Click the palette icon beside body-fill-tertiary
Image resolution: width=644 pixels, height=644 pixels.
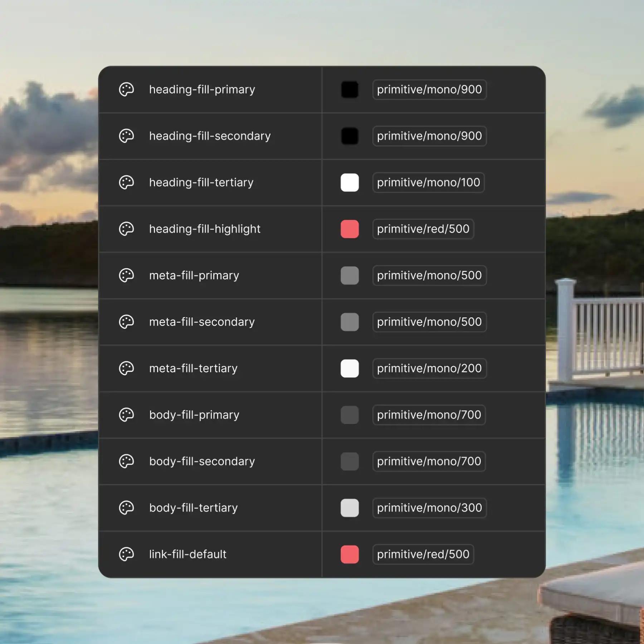[126, 508]
